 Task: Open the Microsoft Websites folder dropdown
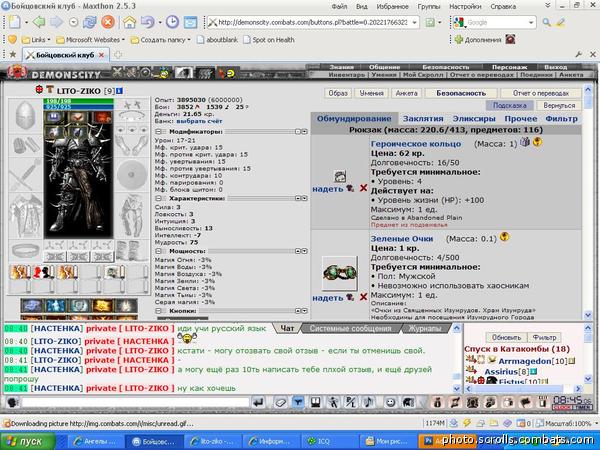[x=90, y=39]
